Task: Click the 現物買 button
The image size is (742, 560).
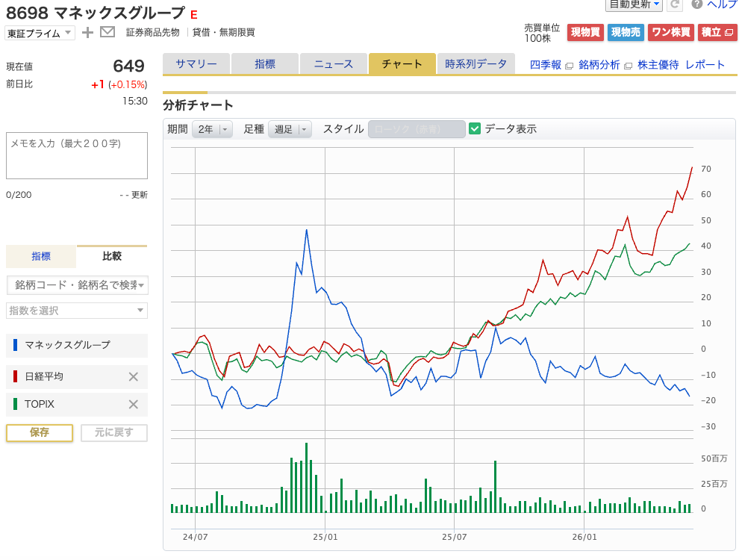Action: pos(585,32)
